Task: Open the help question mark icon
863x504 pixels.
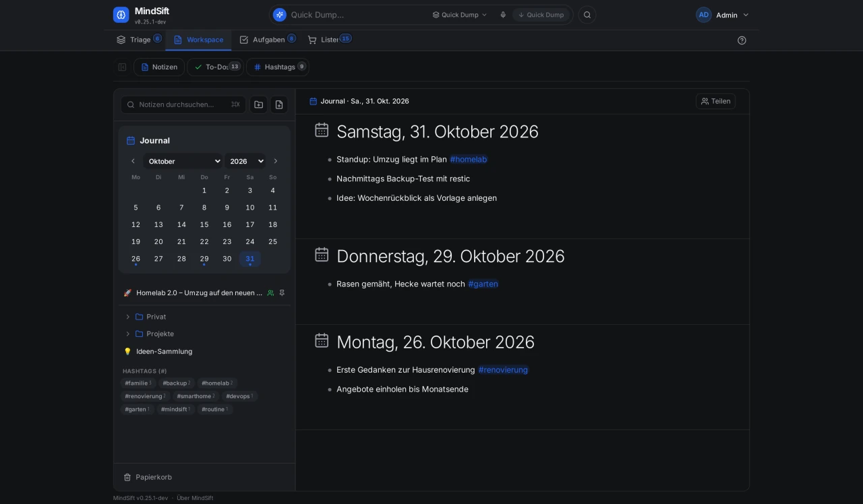Action: pos(742,40)
